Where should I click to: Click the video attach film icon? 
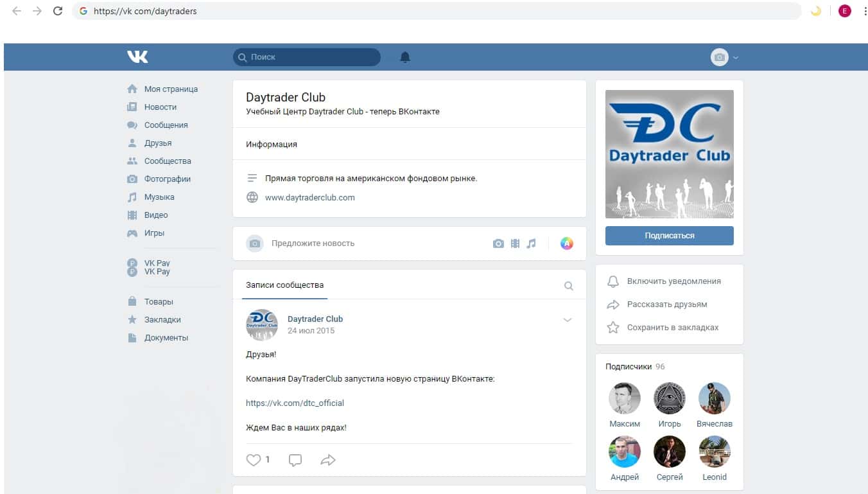[x=515, y=243]
